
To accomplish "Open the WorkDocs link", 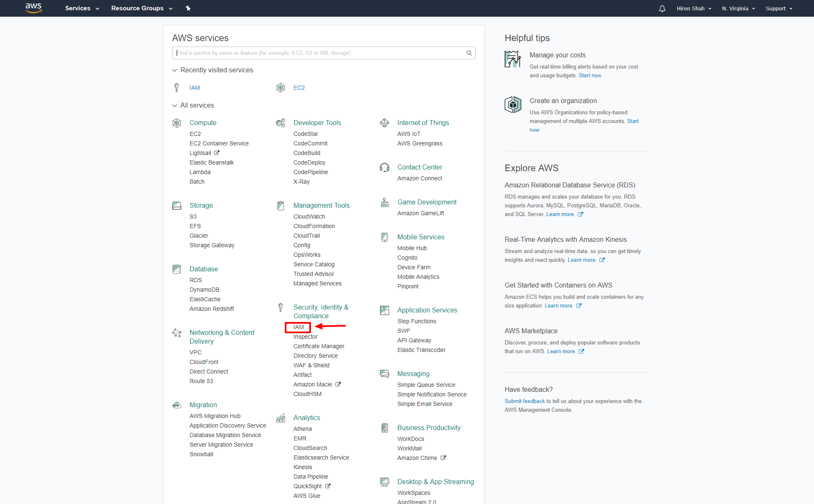I will click(411, 439).
